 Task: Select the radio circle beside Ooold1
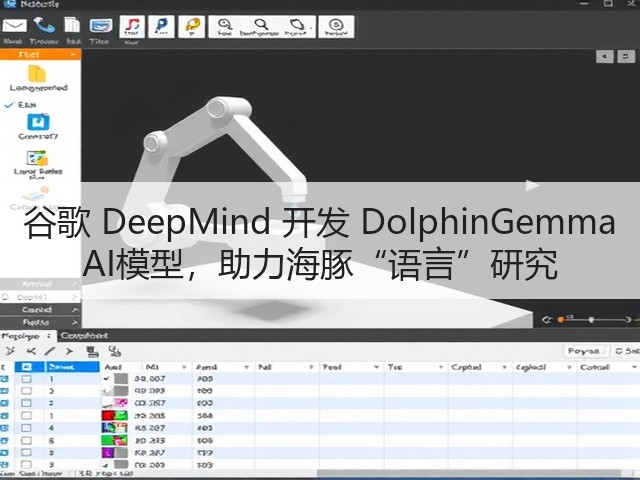[5, 297]
